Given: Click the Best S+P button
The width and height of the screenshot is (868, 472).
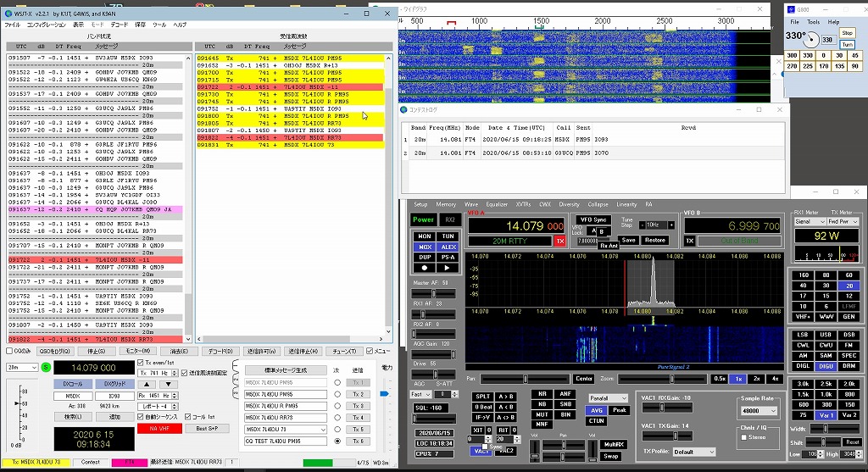Looking at the screenshot, I should click(207, 428).
